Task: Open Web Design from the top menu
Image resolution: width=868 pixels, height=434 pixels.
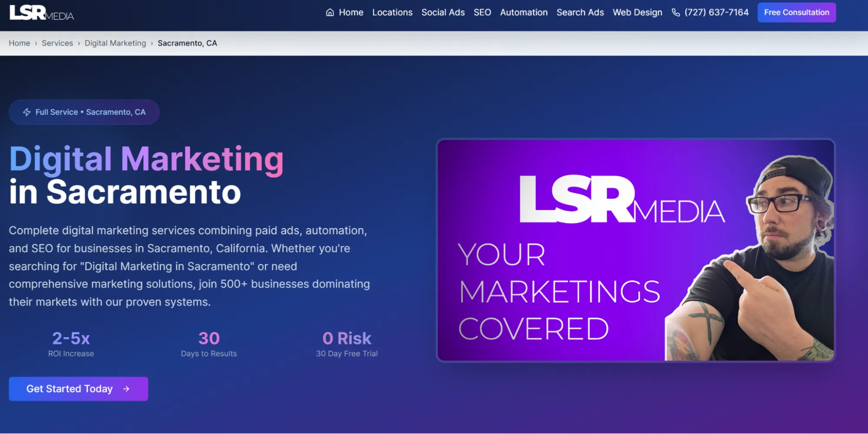Action: (637, 13)
